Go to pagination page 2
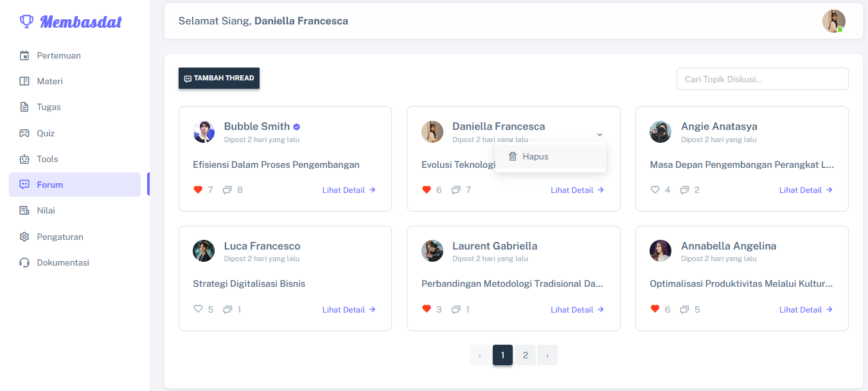This screenshot has width=868, height=391. click(x=525, y=355)
